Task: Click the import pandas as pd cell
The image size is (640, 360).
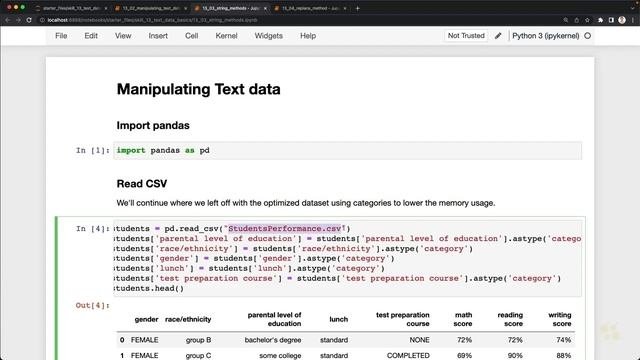Action: coord(347,151)
